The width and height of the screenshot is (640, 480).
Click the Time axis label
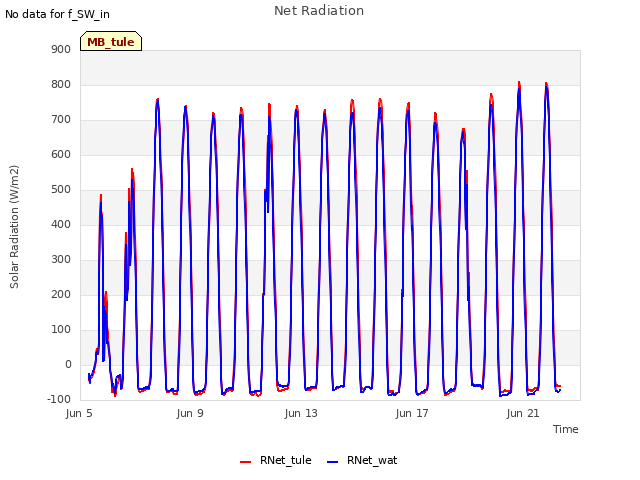[x=566, y=429]
